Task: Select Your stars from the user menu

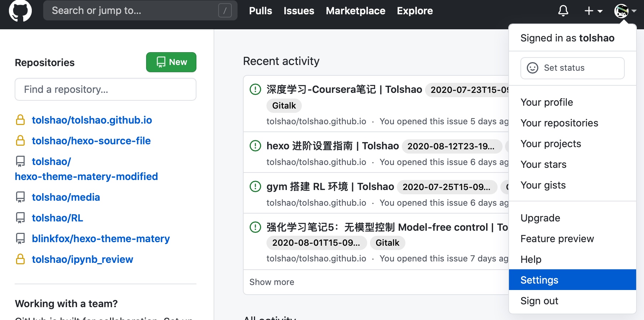Action: pos(572,164)
